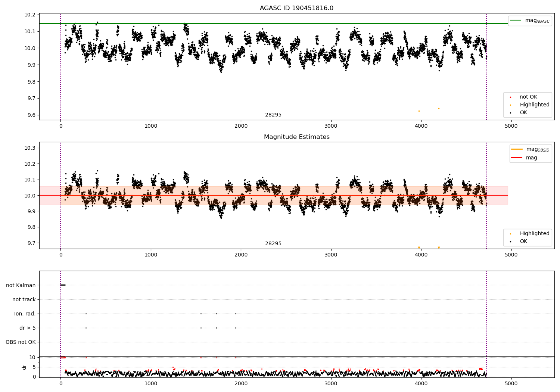560x392 pixels.
Task: Click the "Magnitude Estimates" plot title
Action: pos(296,137)
